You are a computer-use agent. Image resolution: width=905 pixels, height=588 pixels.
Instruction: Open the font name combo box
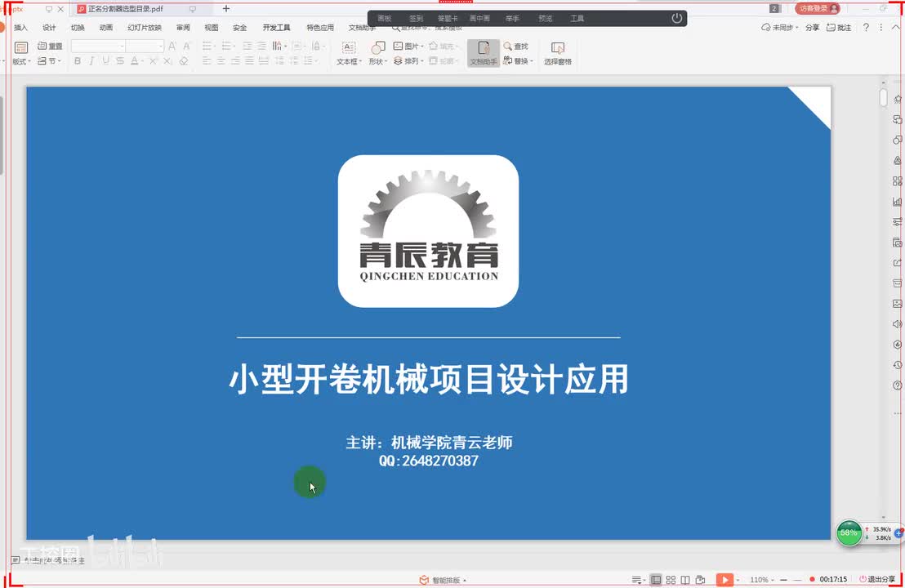pos(98,47)
